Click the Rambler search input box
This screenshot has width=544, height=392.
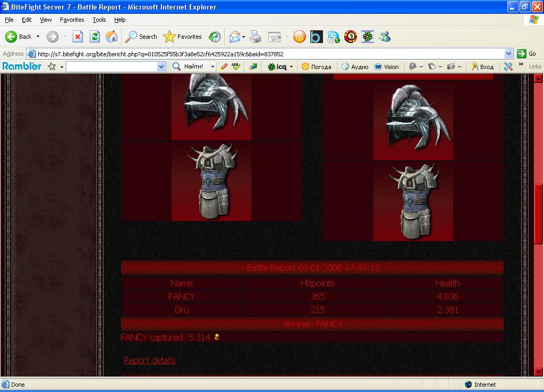[112, 66]
